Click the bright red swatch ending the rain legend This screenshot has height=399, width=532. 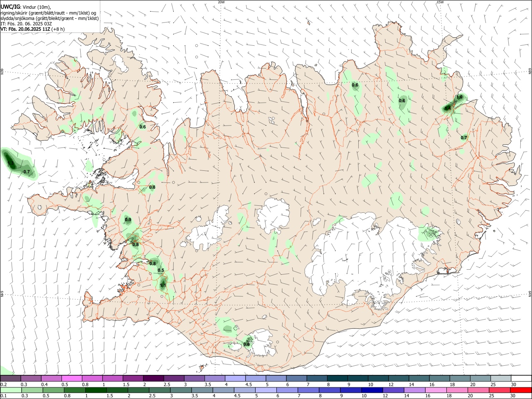[521, 390]
